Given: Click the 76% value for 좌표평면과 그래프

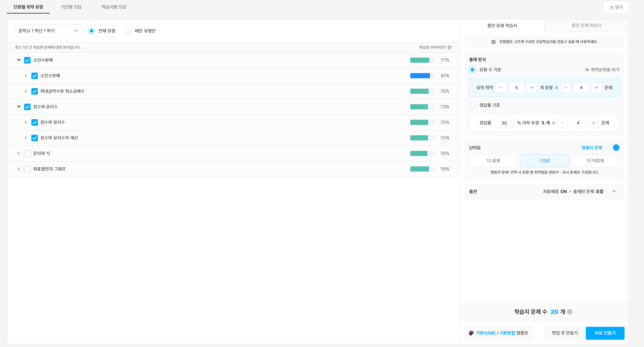Looking at the screenshot, I should click(445, 169).
